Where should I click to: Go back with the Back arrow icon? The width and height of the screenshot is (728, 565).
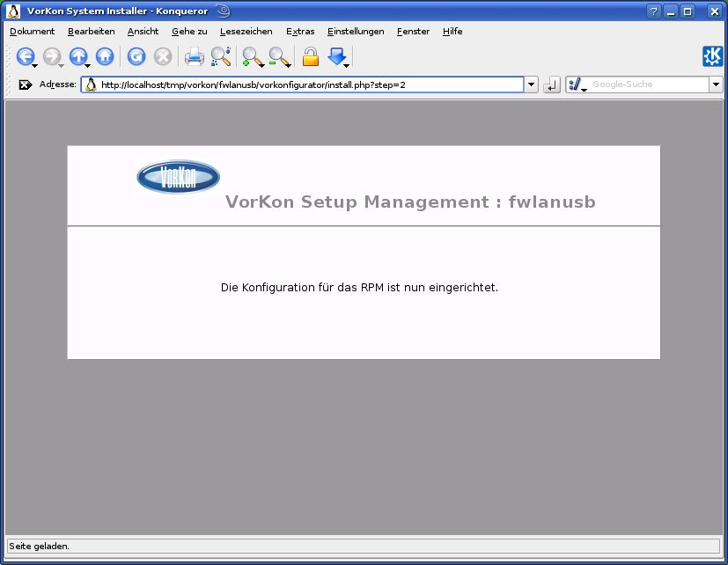25,56
